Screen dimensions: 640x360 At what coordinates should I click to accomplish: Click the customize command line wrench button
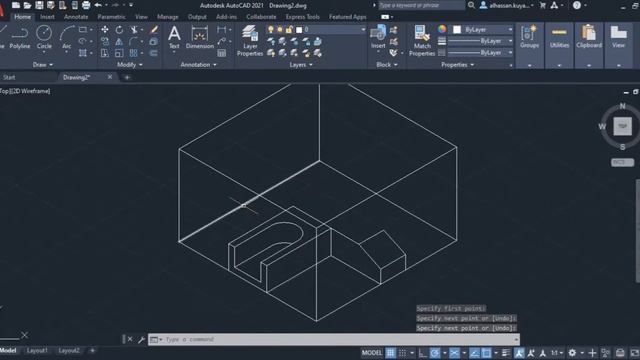[141, 339]
